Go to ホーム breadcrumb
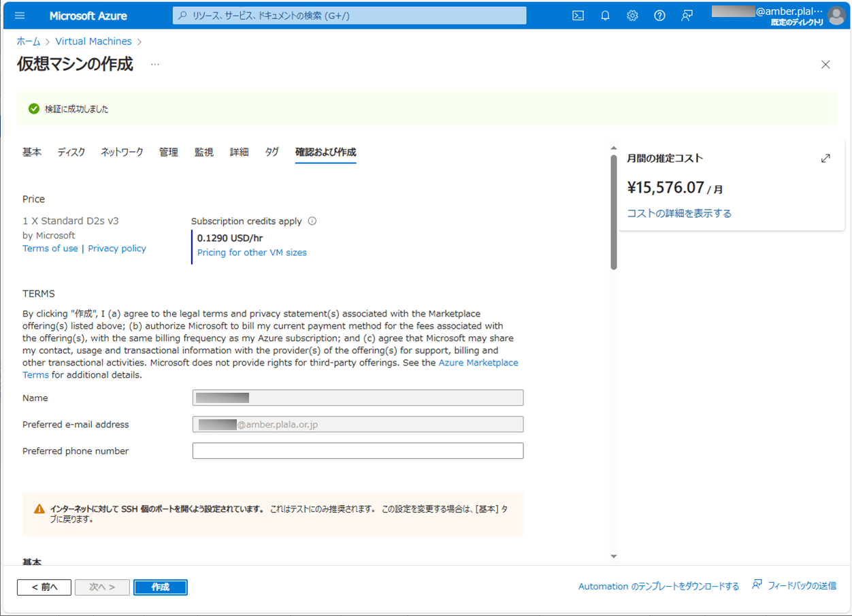This screenshot has width=852, height=616. tap(29, 42)
